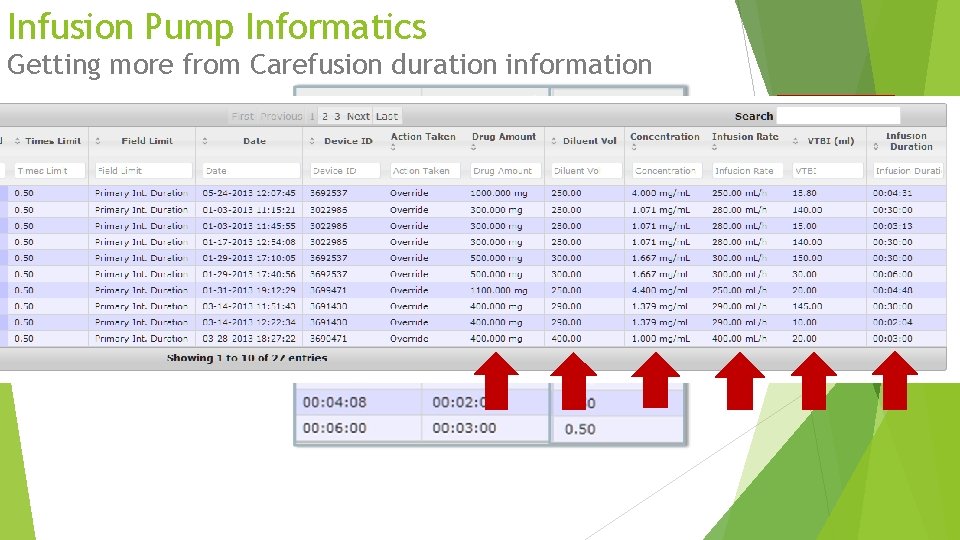Image resolution: width=960 pixels, height=540 pixels.
Task: Sort by Device ID using its arrows
Action: [x=312, y=141]
